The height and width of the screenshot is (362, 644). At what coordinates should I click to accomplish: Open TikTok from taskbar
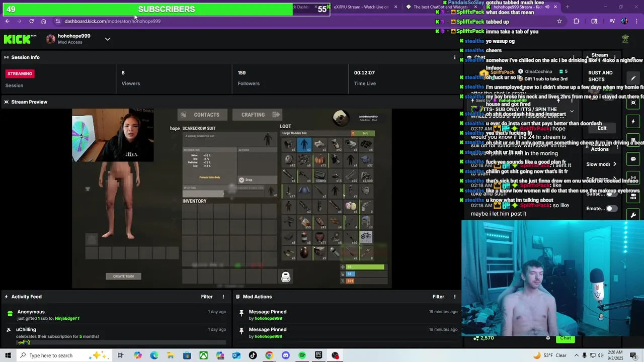253,355
